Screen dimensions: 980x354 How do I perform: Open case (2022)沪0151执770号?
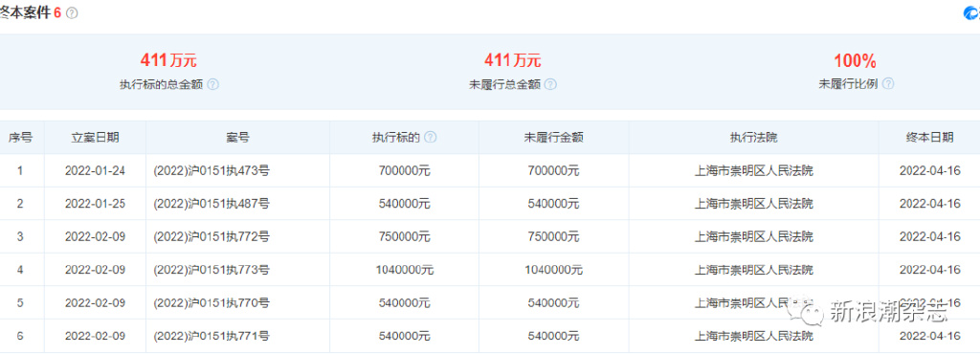[212, 302]
